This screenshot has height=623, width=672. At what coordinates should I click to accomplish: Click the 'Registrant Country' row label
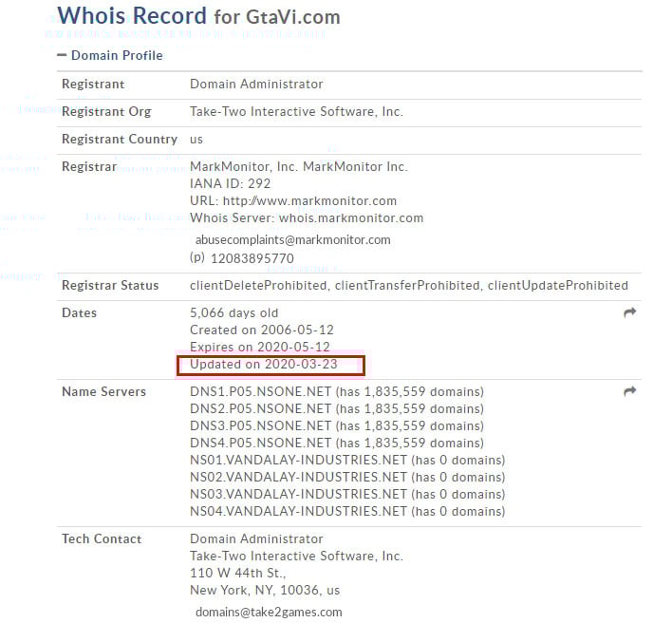pos(120,140)
